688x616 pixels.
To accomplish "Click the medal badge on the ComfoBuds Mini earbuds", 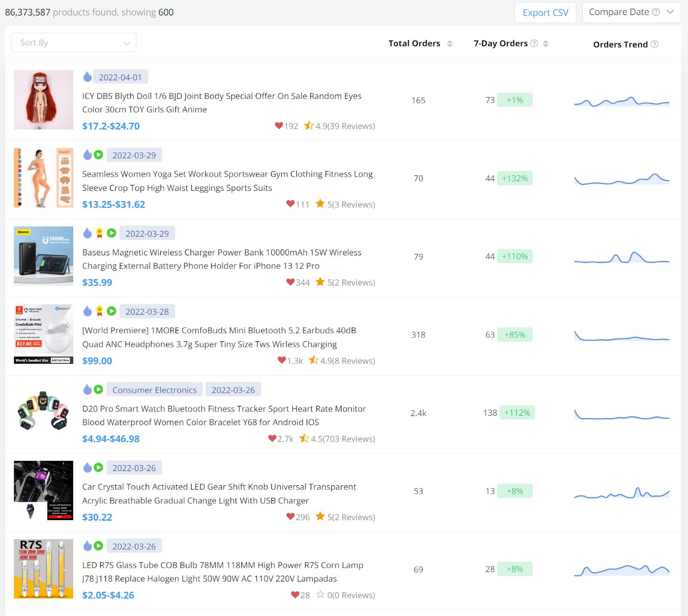I will [99, 311].
